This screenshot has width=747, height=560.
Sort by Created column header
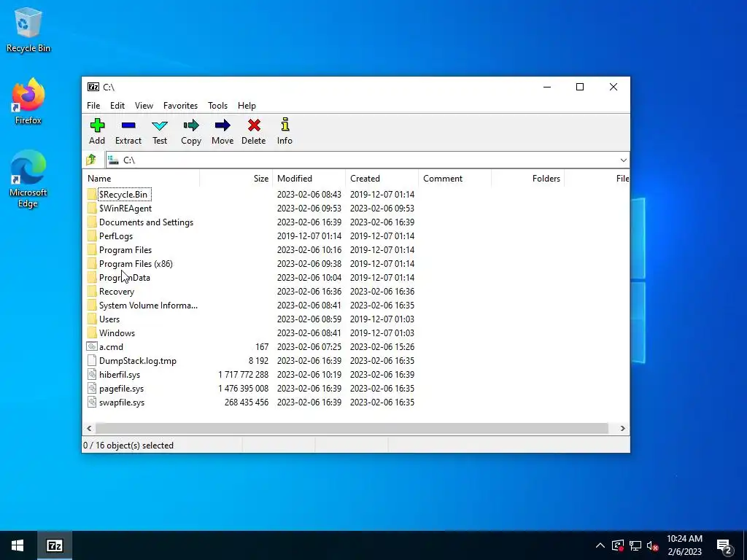pos(382,179)
